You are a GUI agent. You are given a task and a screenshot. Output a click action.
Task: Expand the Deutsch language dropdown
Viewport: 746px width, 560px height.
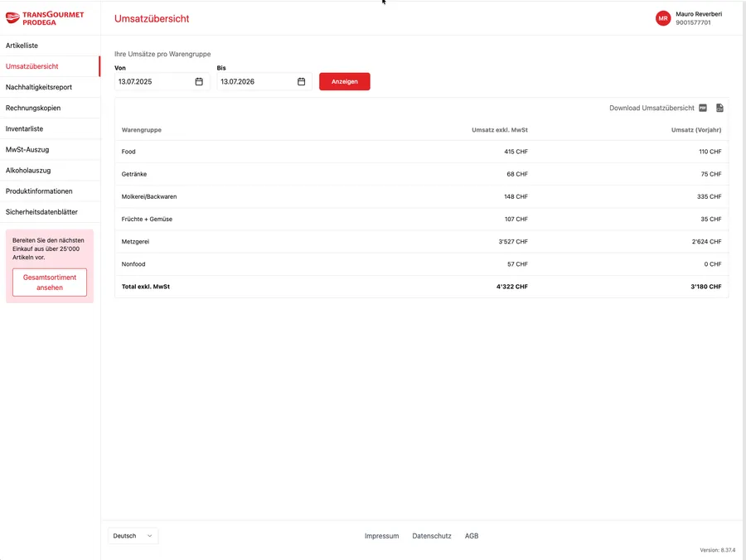coord(133,536)
